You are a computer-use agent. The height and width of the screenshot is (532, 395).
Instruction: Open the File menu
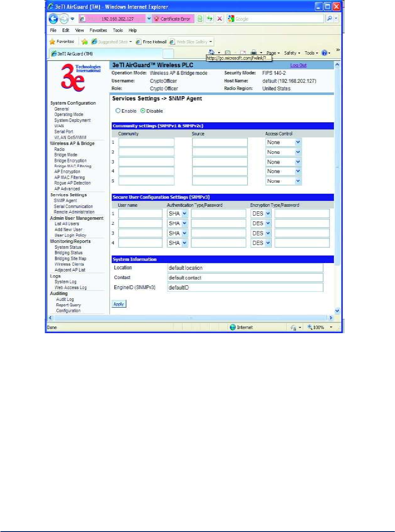click(53, 31)
